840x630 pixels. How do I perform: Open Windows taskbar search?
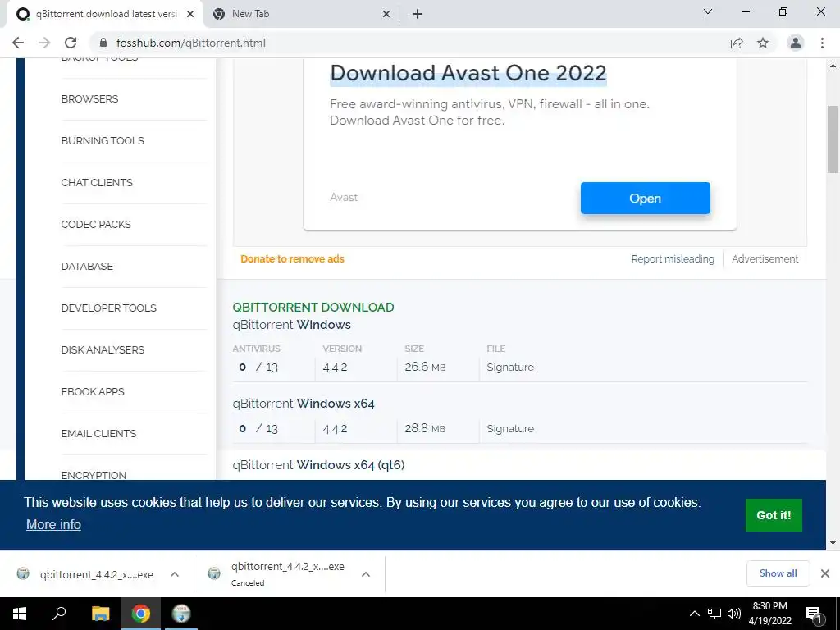(59, 614)
